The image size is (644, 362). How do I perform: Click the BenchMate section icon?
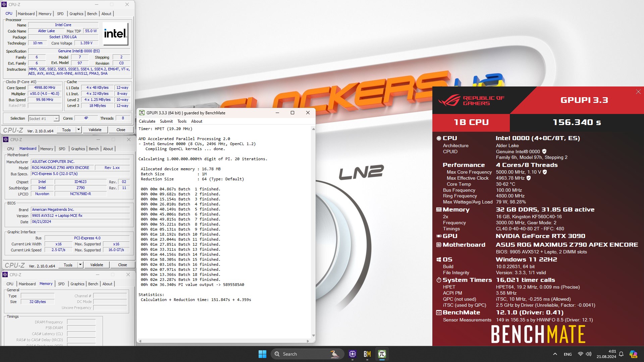[x=439, y=312]
